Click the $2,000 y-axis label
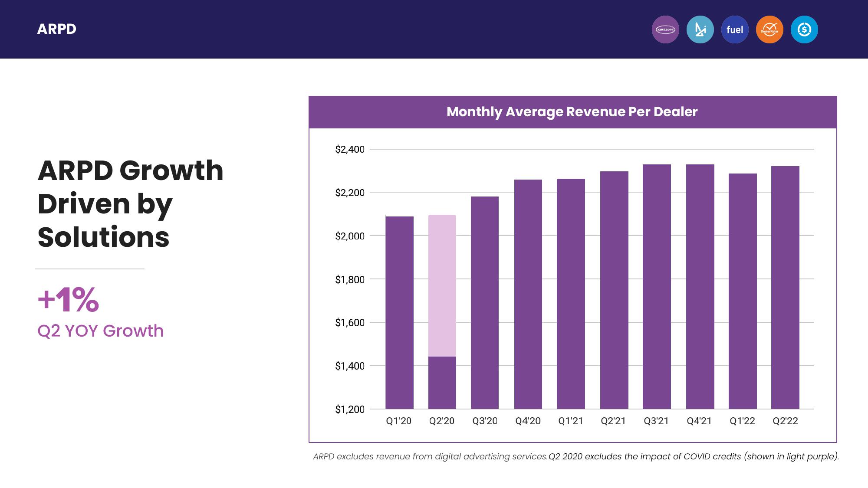Image resolution: width=868 pixels, height=488 pixels. click(350, 236)
